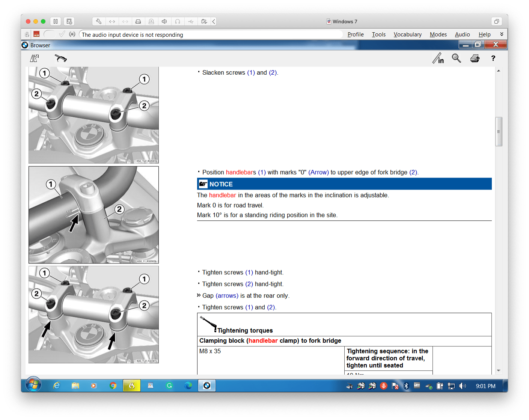Switch to BMW Browser taskbar button

pyautogui.click(x=207, y=385)
